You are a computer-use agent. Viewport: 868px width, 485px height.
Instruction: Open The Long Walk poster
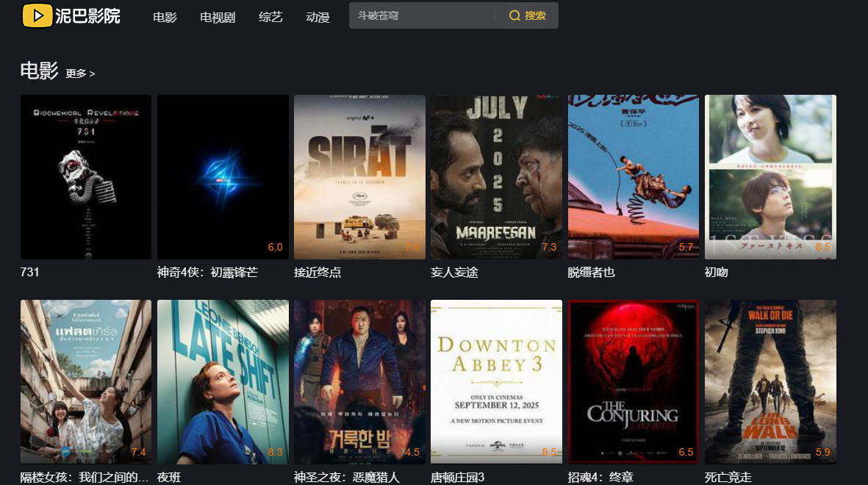click(770, 382)
